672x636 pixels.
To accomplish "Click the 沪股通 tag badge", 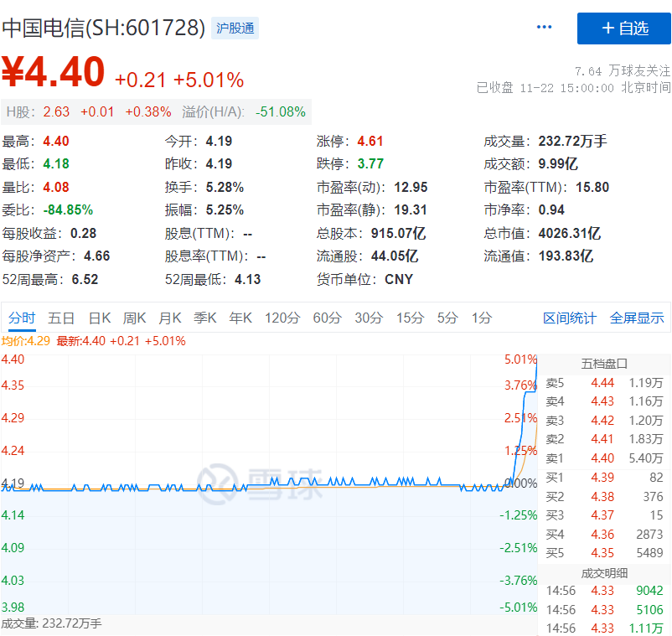I will (235, 28).
